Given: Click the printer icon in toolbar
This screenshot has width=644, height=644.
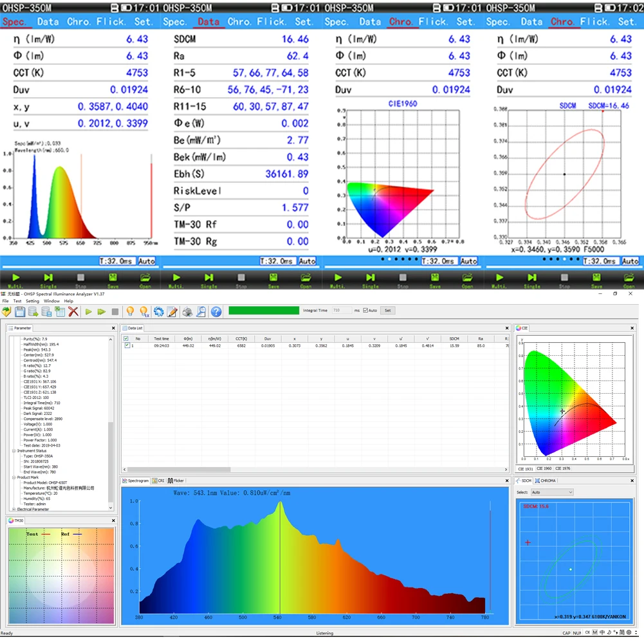Looking at the screenshot, I should (x=187, y=311).
